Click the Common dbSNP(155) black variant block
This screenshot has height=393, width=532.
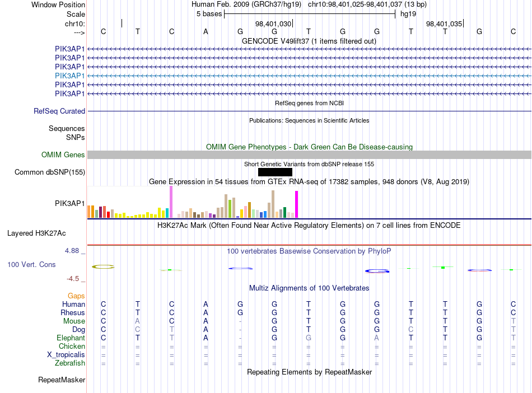click(x=275, y=172)
